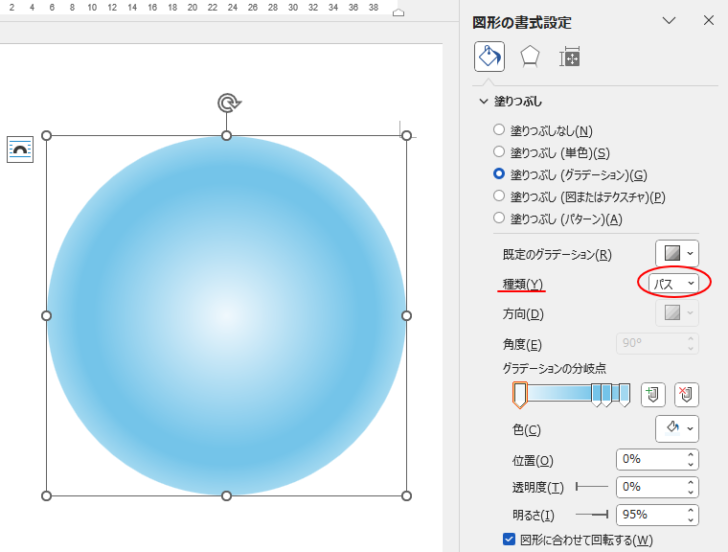This screenshot has height=552, width=728.
Task: Open the layout options icon beside the shape
Action: click(20, 149)
